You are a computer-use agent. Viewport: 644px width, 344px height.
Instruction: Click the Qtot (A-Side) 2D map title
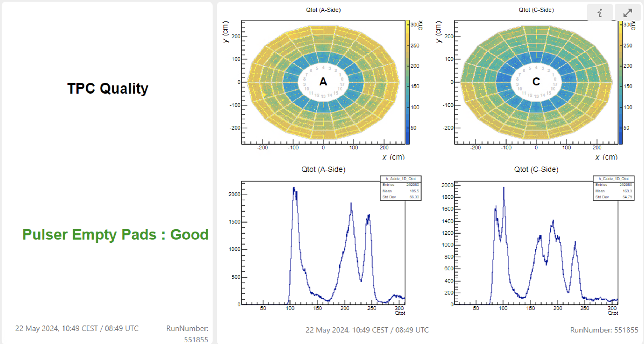(x=323, y=10)
